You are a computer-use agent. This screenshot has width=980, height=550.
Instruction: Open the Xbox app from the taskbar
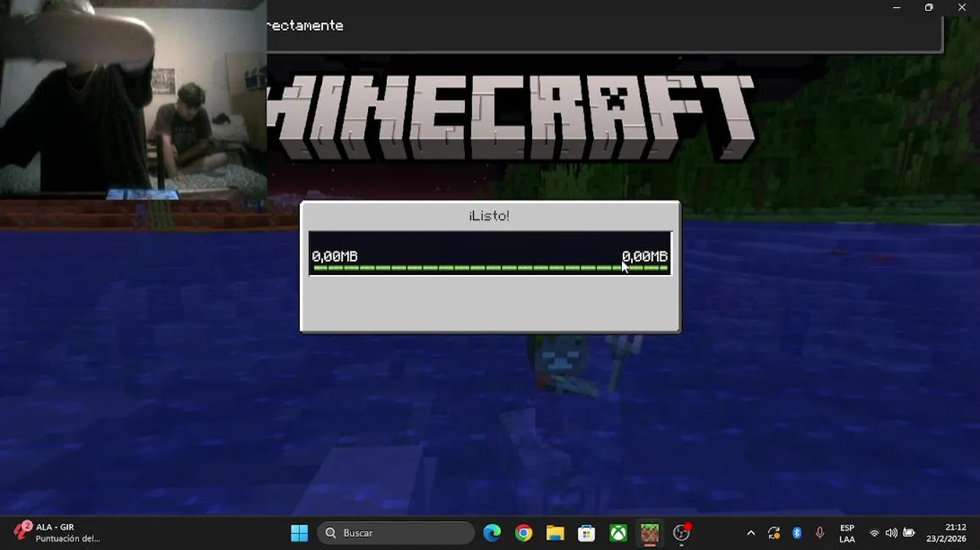pyautogui.click(x=618, y=532)
